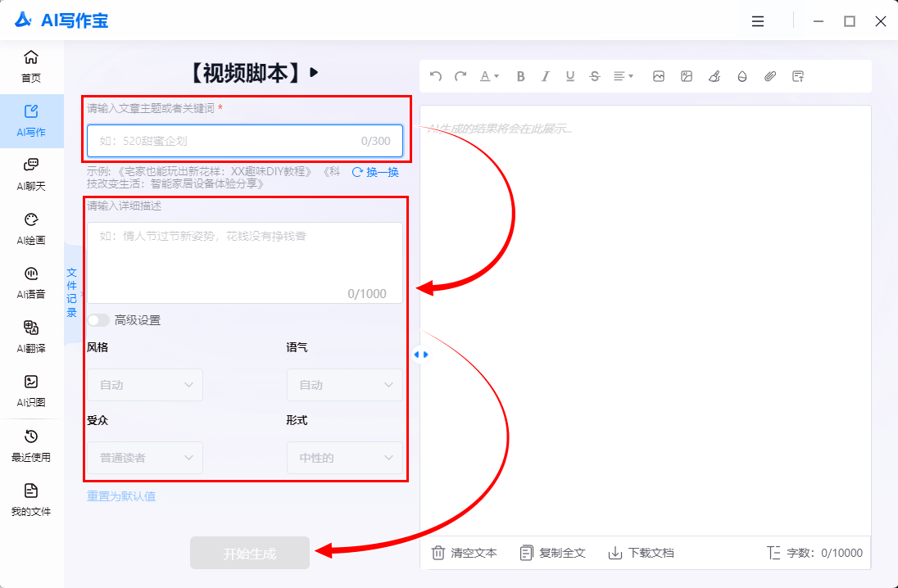Screen dimensions: 898x588
Task: Click the clear format brush icon
Action: point(714,76)
